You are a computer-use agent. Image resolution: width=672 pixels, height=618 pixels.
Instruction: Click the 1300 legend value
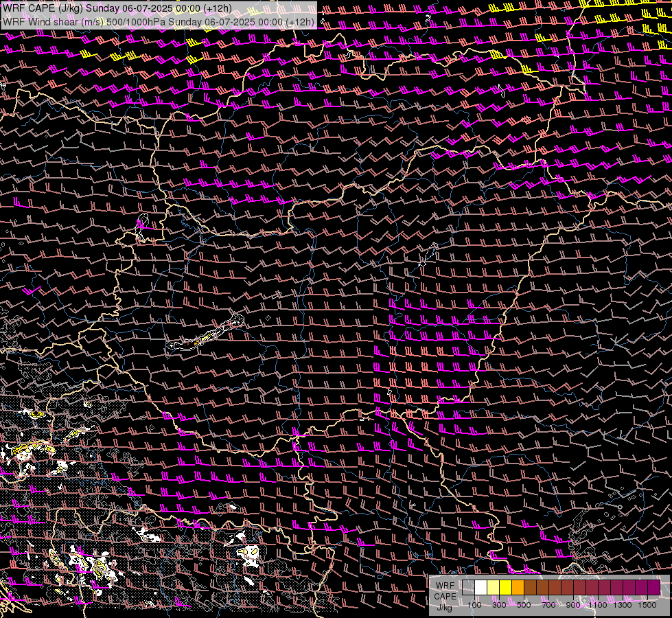(623, 605)
